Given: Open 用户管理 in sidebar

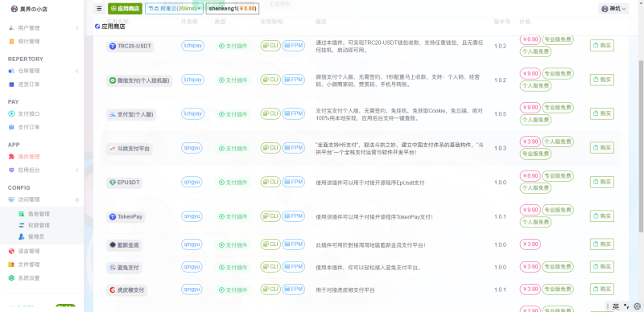Looking at the screenshot, I should (29, 28).
